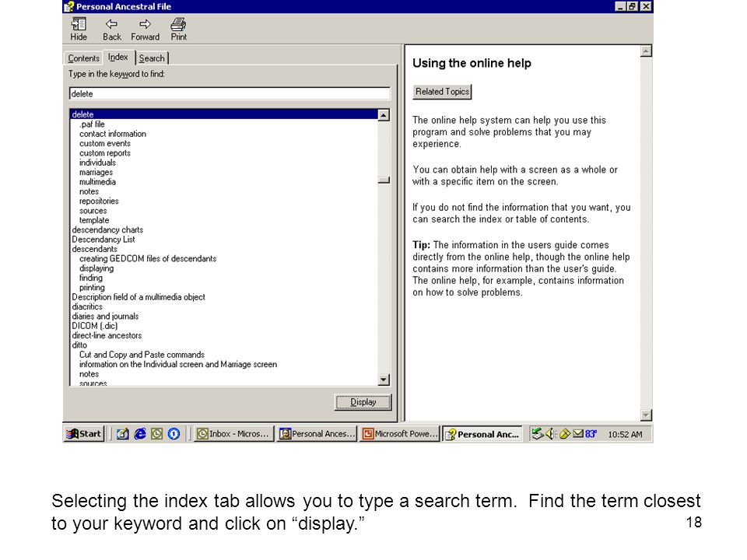
Task: Select 'custom events' index entry
Action: tap(105, 143)
